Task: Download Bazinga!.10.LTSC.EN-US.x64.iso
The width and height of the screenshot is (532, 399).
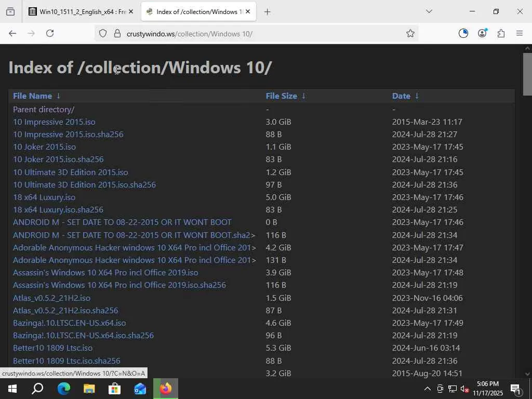Action: pos(69,323)
